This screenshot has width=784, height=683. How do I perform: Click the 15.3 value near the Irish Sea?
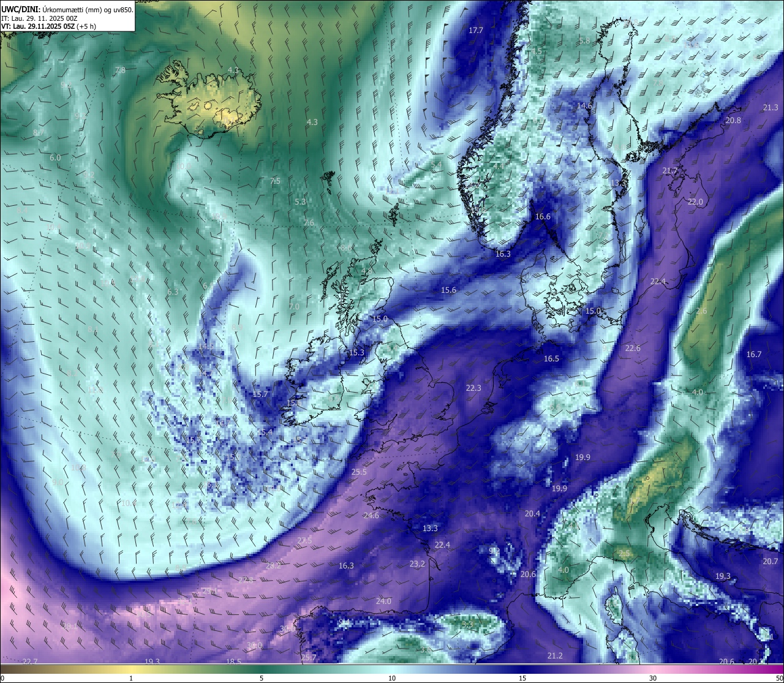[356, 353]
